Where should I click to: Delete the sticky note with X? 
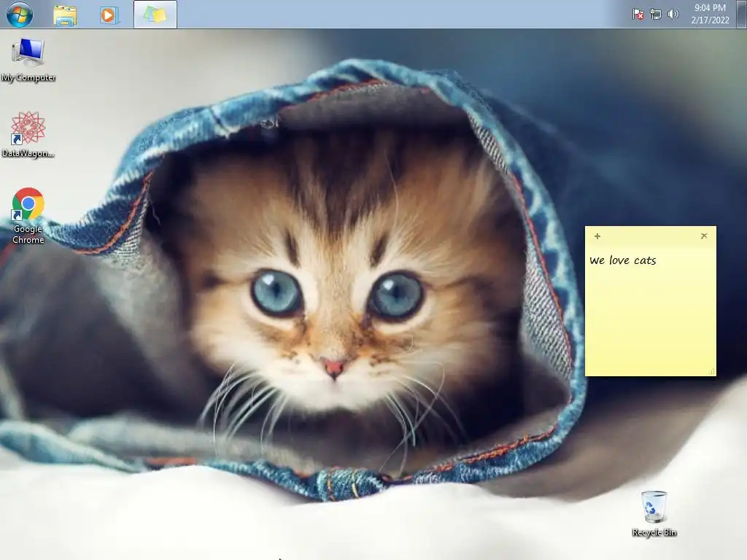704,236
